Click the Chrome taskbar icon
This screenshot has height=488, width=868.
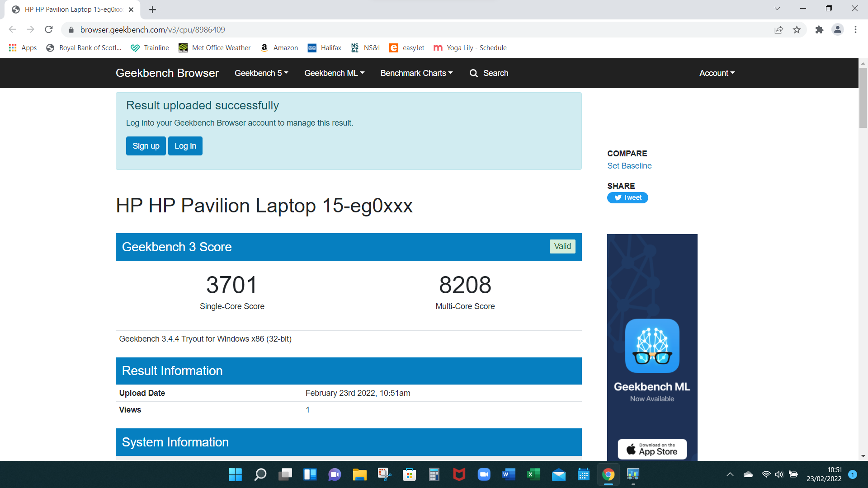[x=609, y=474]
